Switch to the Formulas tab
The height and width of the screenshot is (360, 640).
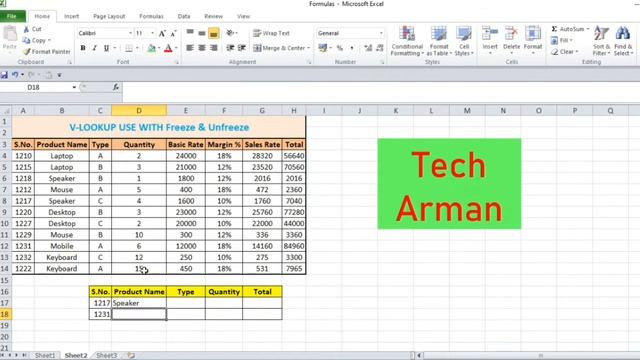tap(151, 16)
